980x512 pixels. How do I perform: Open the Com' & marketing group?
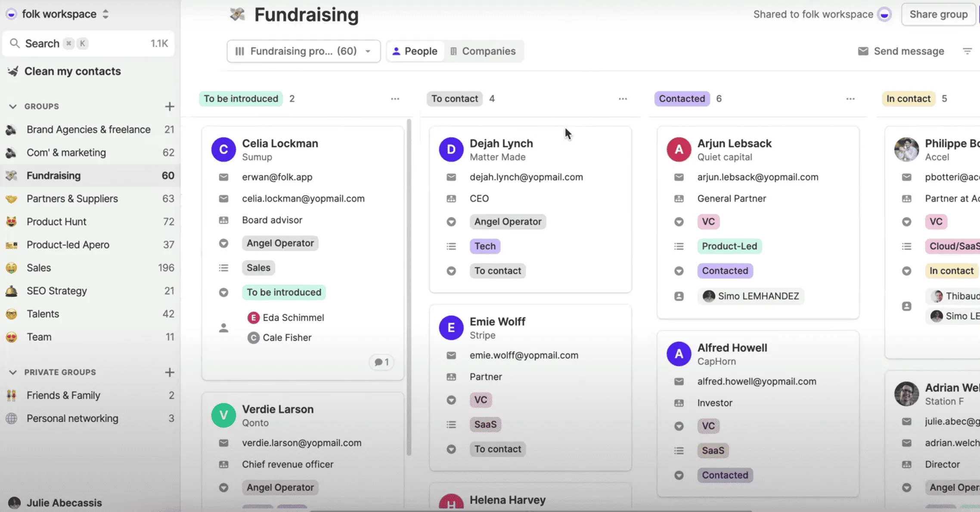coord(90,153)
